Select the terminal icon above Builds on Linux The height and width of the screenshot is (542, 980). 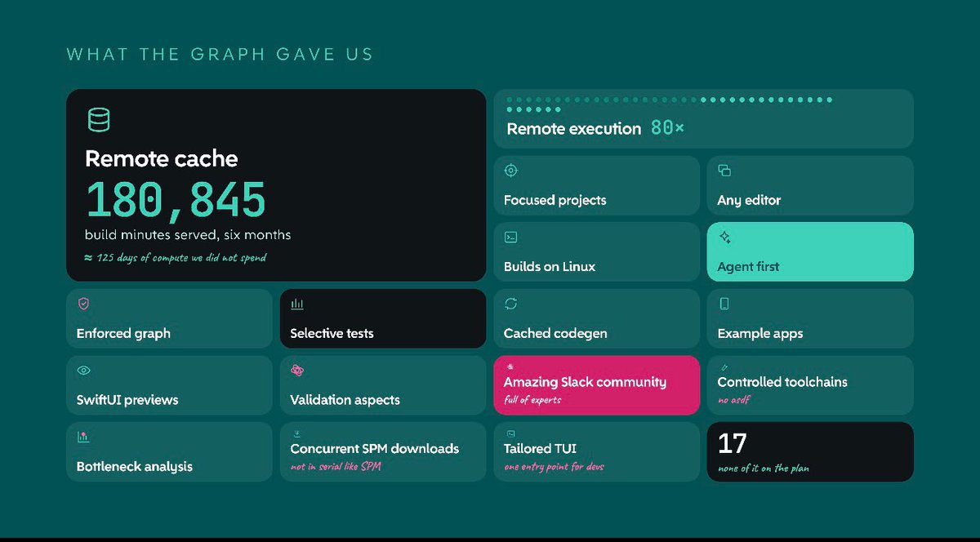[511, 238]
